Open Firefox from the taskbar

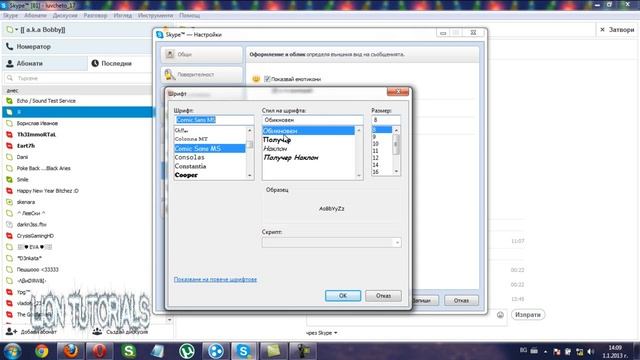tap(71, 351)
